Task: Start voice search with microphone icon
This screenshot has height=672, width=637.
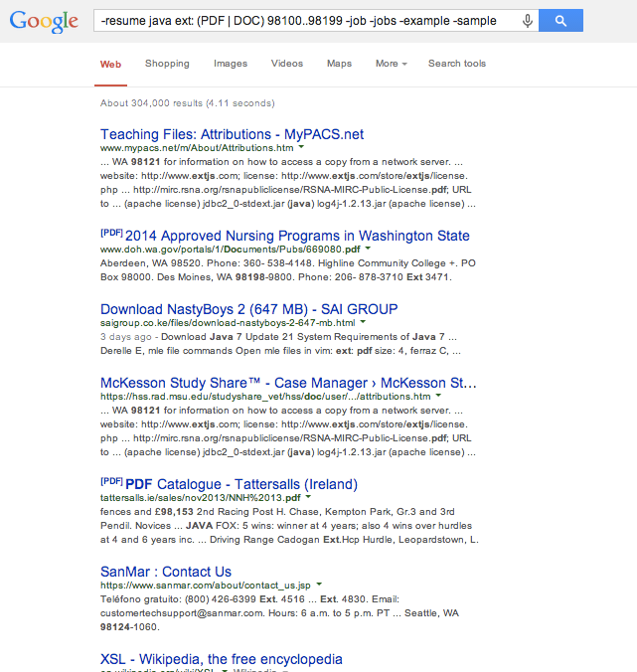Action: click(528, 21)
